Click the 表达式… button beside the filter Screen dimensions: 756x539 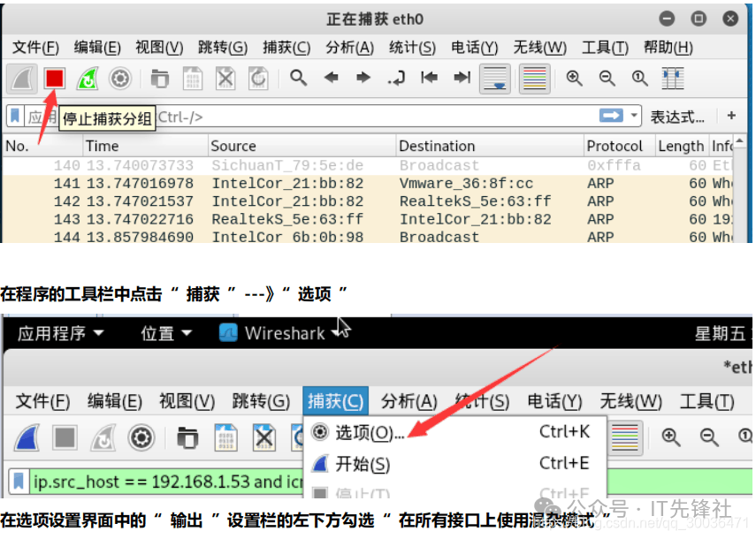(677, 116)
